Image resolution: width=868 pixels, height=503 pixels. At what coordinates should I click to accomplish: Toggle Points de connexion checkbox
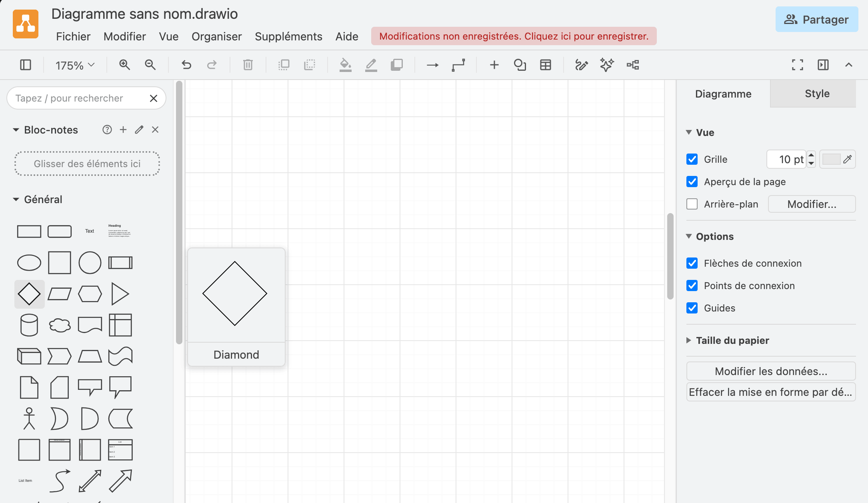(692, 285)
